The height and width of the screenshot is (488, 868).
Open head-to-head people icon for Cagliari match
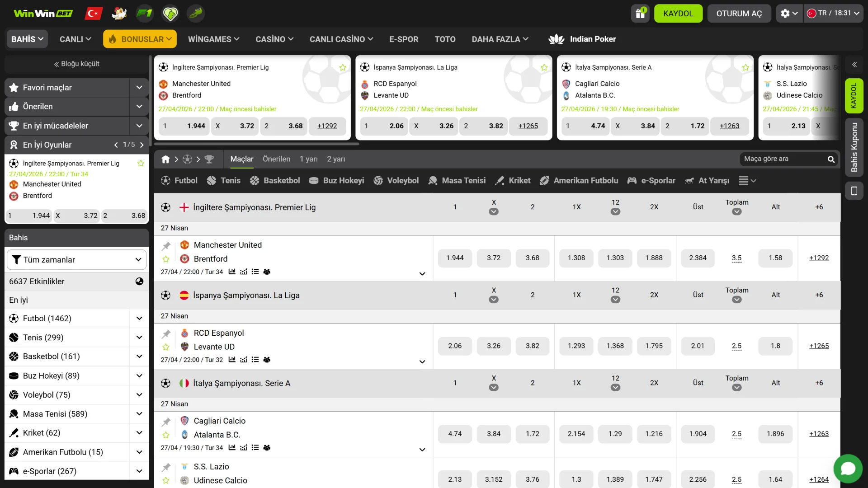pos(267,447)
